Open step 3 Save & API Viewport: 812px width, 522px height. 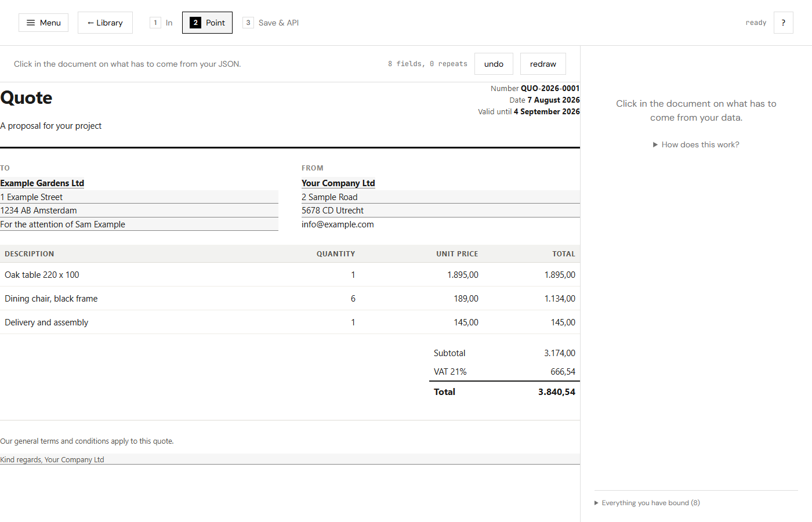click(x=271, y=23)
